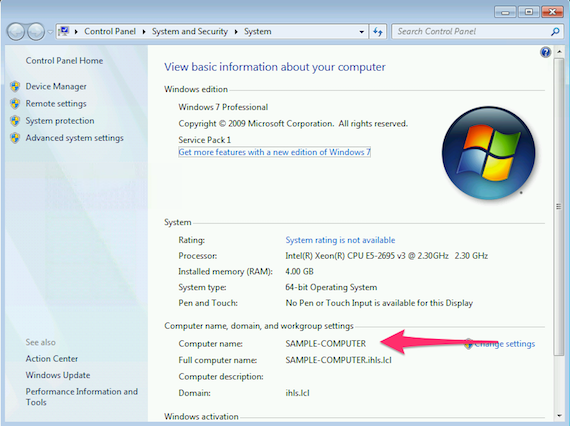Image resolution: width=570 pixels, height=426 pixels.
Task: Open Get more features with new edition link
Action: point(274,152)
